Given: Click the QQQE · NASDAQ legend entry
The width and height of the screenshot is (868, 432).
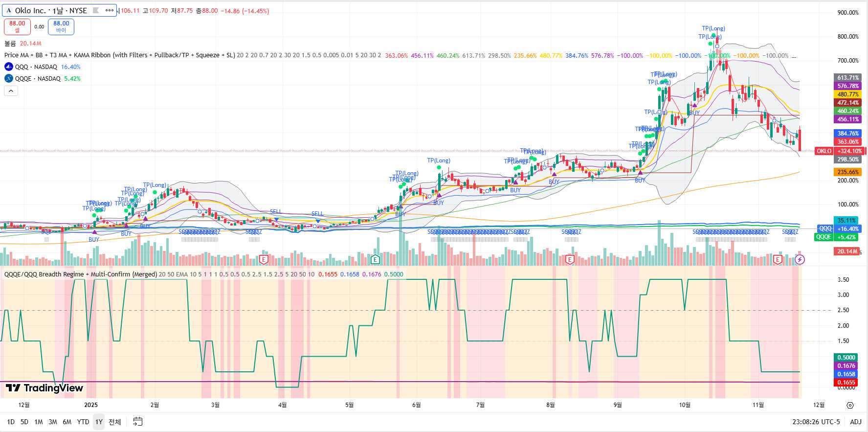Looking at the screenshot, I should coord(38,78).
